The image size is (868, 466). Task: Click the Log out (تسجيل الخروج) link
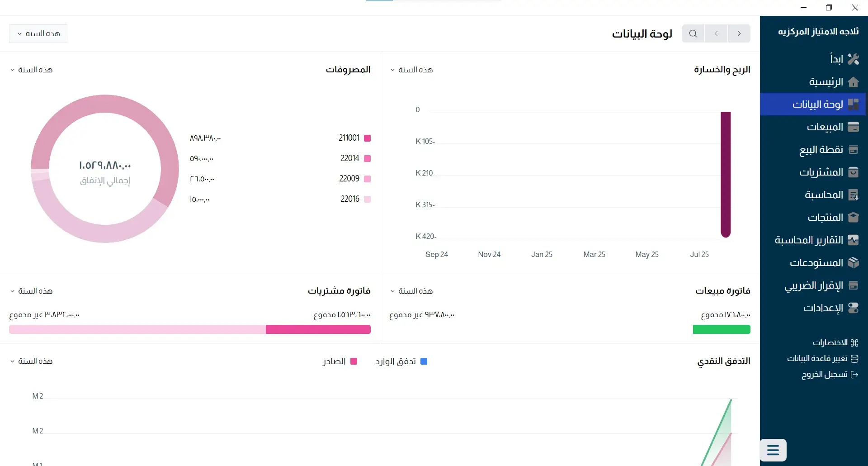(x=830, y=375)
